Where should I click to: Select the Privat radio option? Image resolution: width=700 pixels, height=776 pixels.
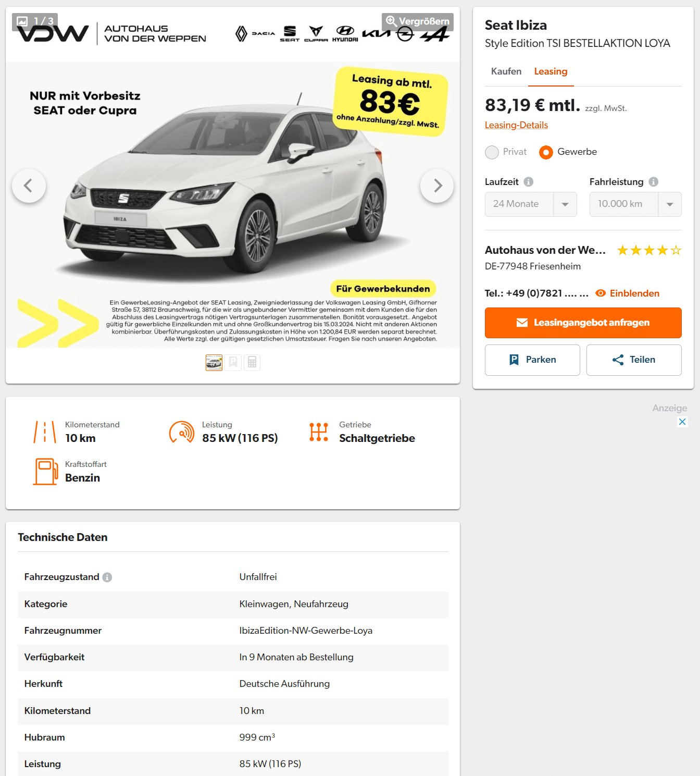click(x=492, y=152)
